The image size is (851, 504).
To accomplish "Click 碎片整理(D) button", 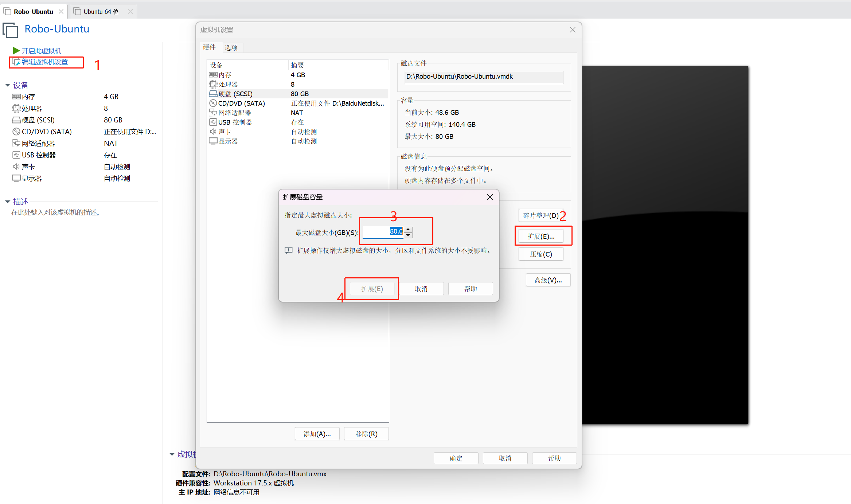I will [x=541, y=215].
